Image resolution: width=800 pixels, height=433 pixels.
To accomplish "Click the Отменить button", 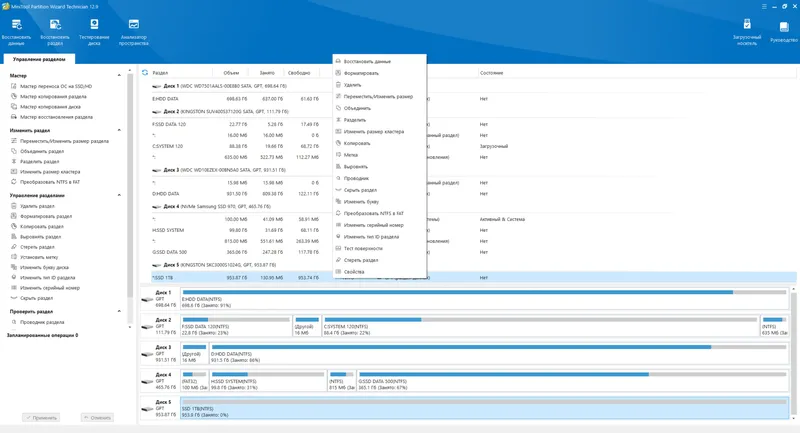I will 97,418.
